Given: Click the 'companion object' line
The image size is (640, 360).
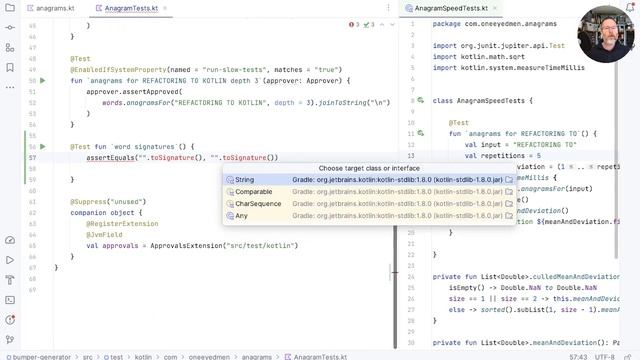Looking at the screenshot, I should coord(106,213).
